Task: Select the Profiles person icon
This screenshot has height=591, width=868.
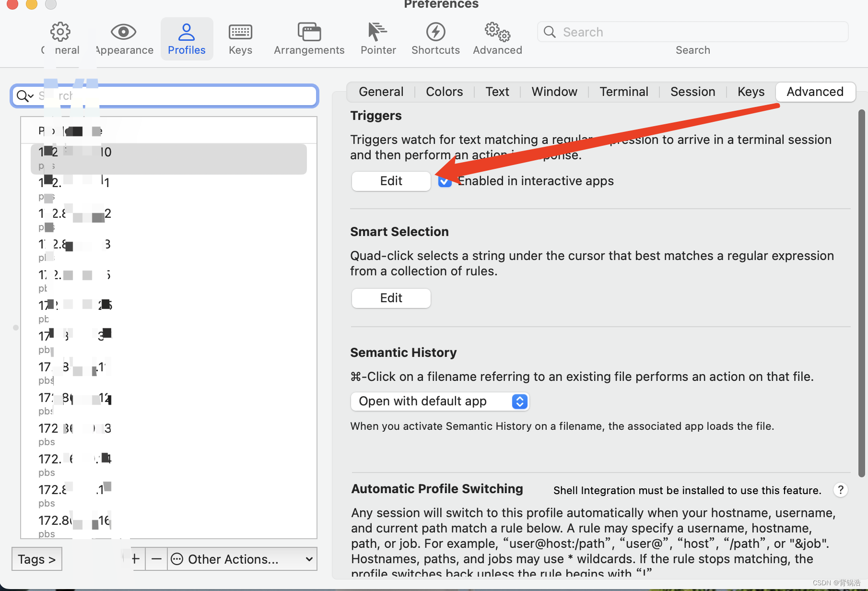Action: (x=187, y=32)
